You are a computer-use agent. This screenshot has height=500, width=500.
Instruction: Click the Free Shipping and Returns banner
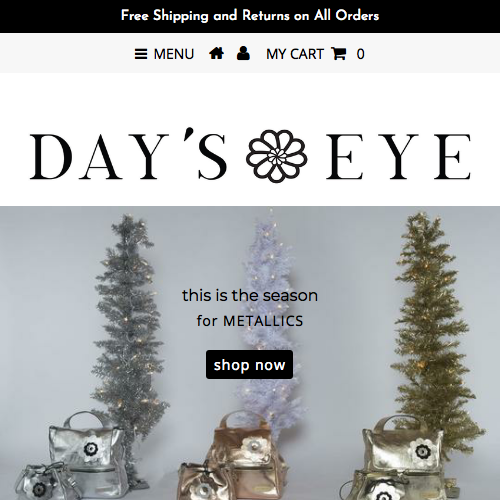(x=250, y=16)
